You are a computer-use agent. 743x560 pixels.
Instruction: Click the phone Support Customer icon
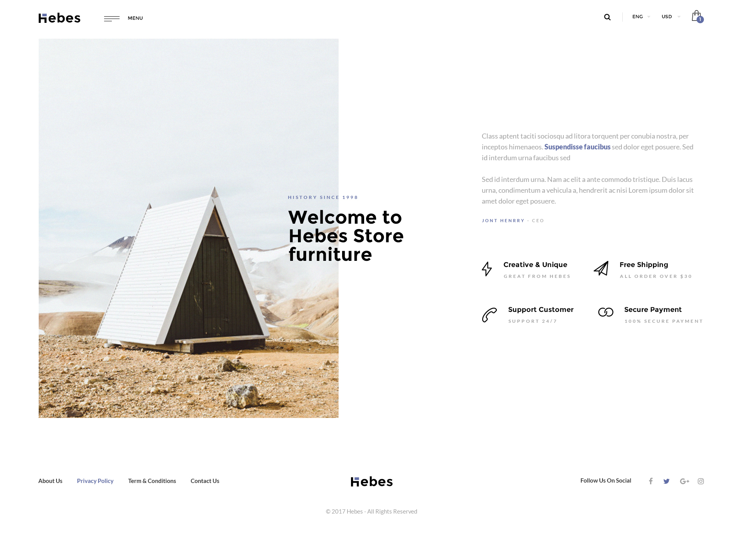[490, 315]
